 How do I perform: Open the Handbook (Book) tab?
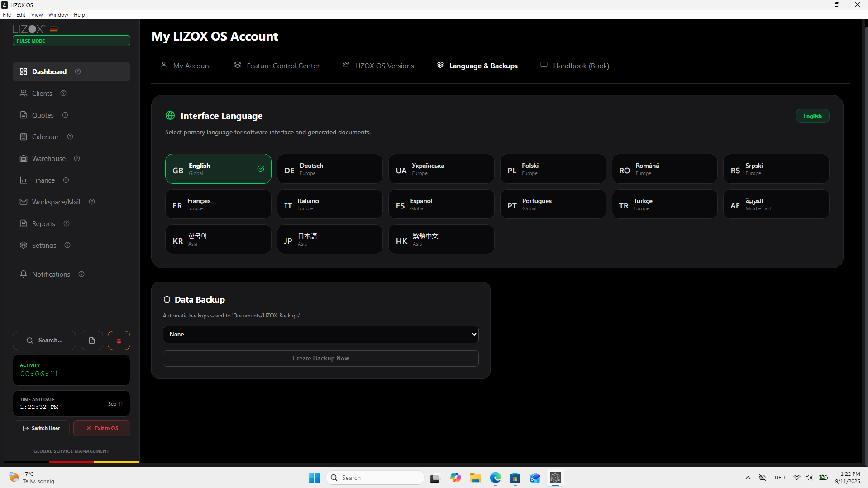coord(575,66)
